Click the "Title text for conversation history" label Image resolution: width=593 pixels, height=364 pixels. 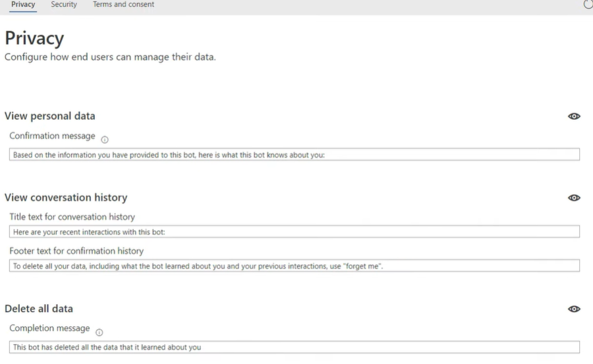pos(72,217)
